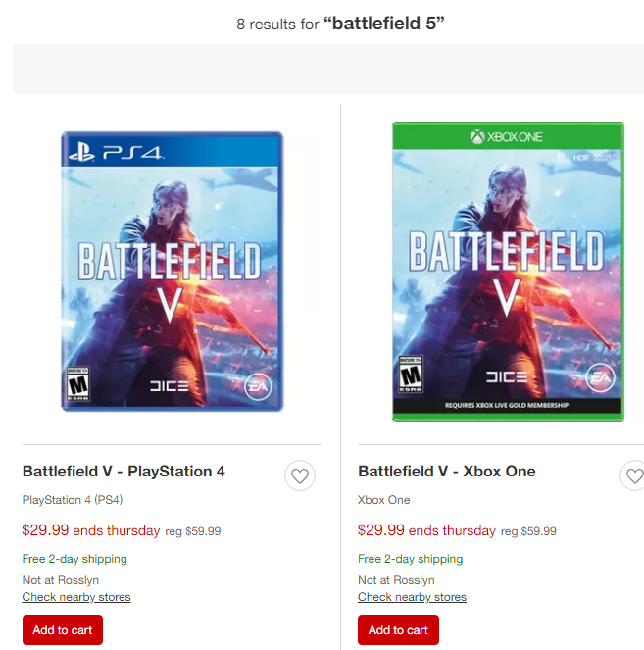Add the Xbox One version to cart
This screenshot has width=644, height=650.
pyautogui.click(x=398, y=629)
